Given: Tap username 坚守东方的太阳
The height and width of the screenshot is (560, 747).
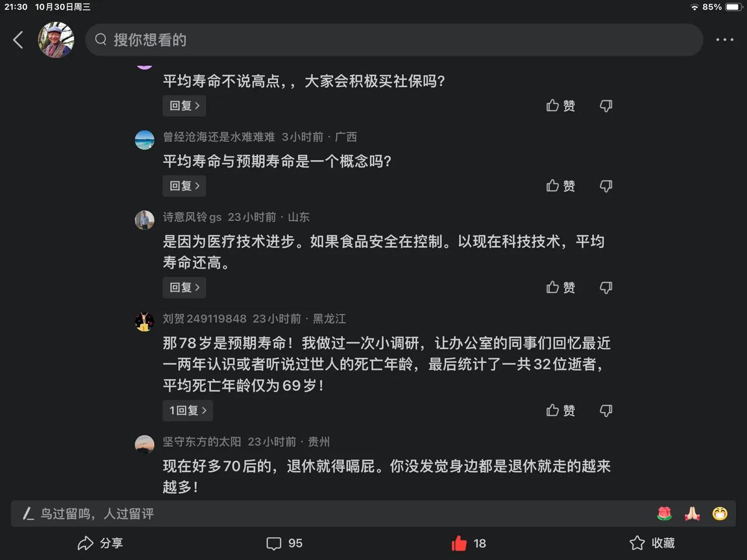Looking at the screenshot, I should 202,442.
